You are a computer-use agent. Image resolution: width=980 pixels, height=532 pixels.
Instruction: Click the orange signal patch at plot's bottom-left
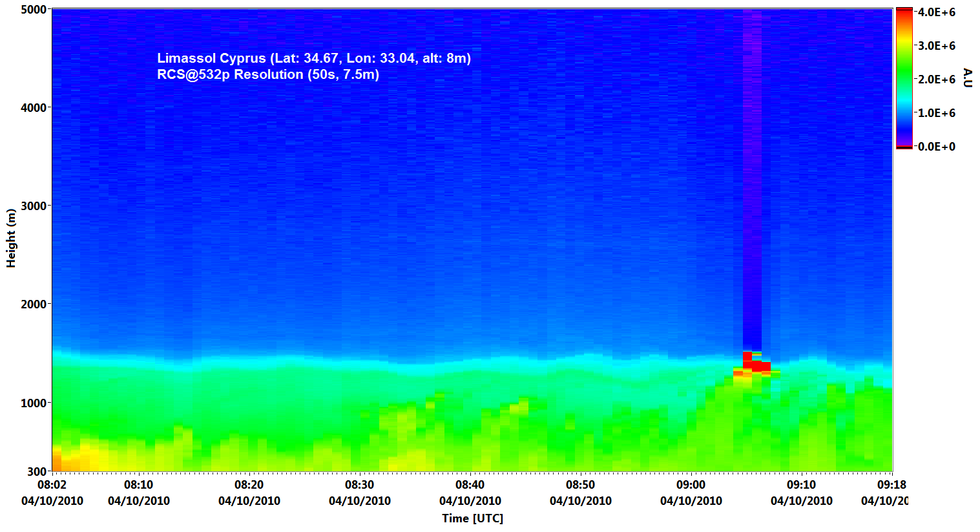click(58, 462)
